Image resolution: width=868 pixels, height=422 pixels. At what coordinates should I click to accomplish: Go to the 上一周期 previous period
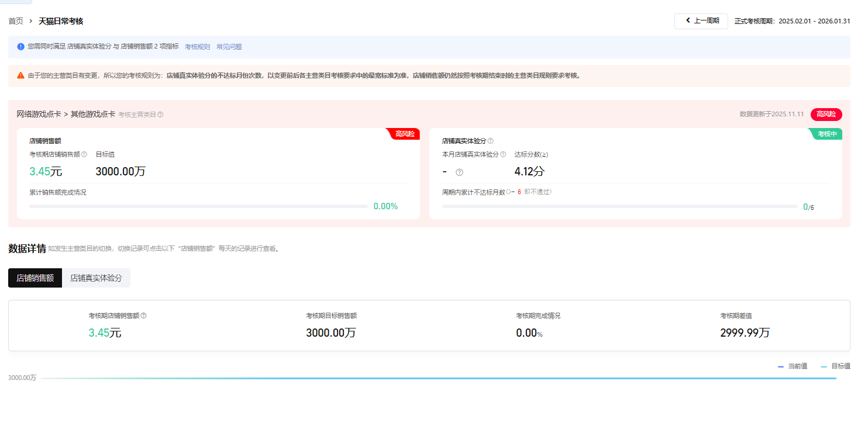[x=701, y=21]
